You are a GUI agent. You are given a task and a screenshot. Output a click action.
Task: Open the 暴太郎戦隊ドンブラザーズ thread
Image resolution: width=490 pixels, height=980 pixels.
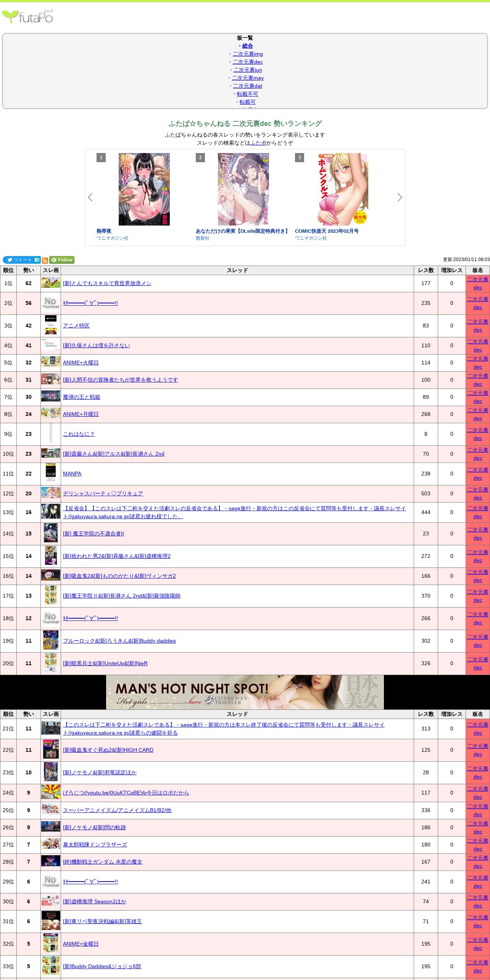point(95,845)
